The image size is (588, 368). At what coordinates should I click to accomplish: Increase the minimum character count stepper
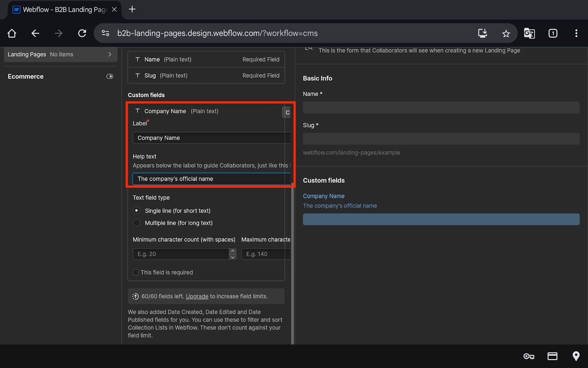point(232,251)
